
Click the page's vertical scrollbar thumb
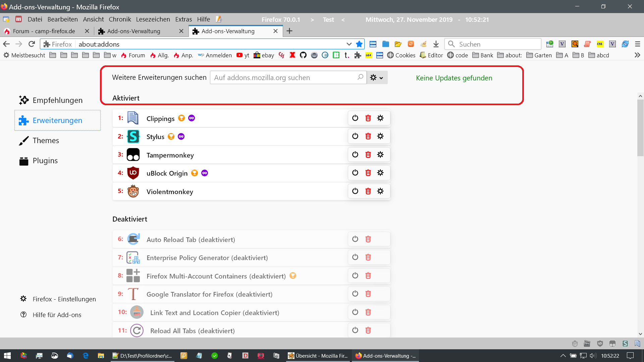point(640,127)
